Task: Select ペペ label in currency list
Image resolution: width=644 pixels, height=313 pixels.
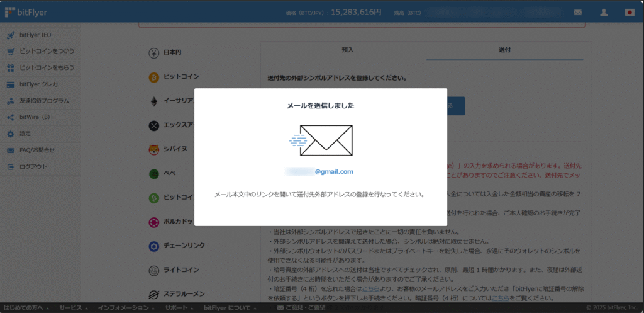Action: [170, 173]
